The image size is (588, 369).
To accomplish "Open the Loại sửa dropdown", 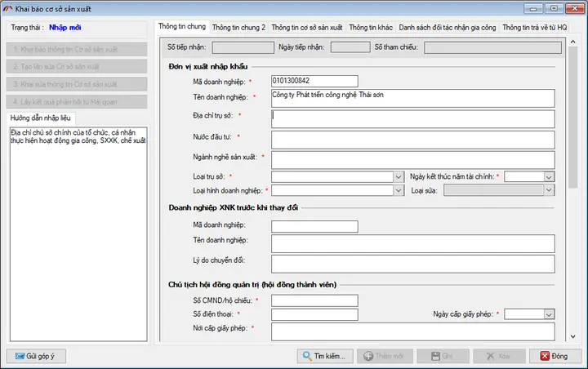I will point(549,190).
